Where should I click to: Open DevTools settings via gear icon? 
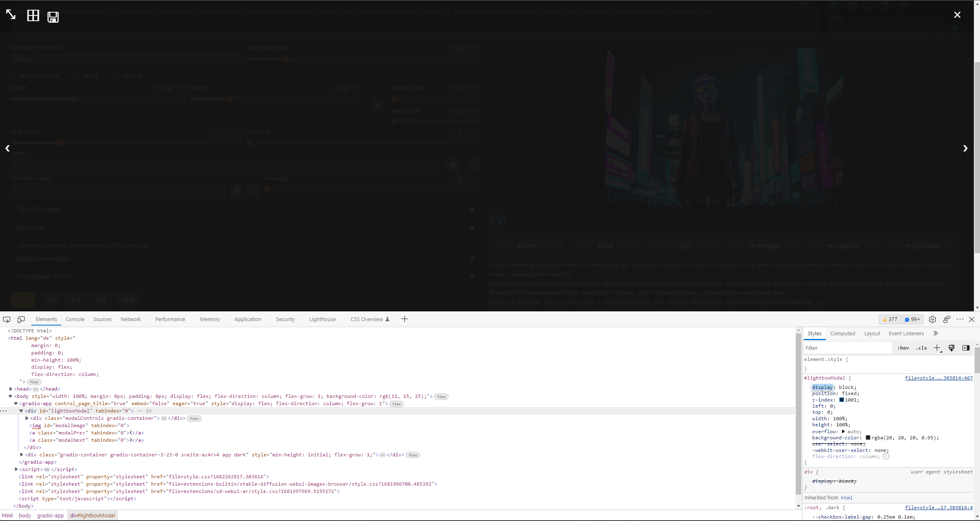933,319
